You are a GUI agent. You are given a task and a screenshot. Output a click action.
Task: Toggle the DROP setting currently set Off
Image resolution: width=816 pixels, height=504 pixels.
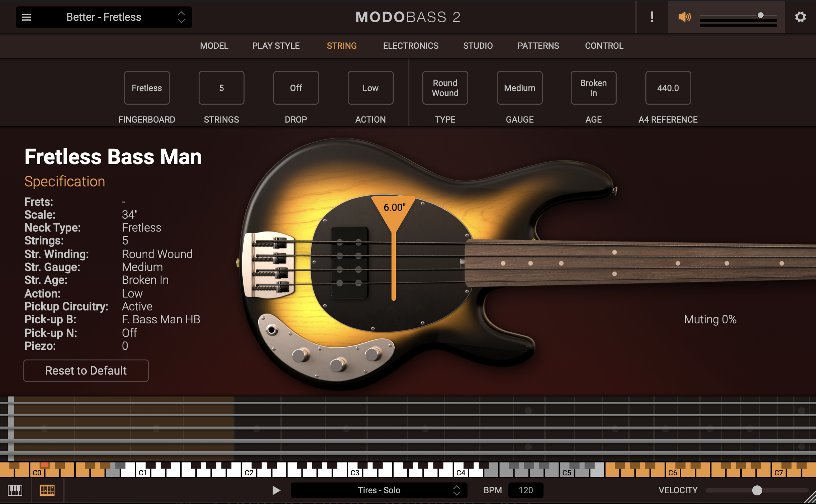coord(296,88)
